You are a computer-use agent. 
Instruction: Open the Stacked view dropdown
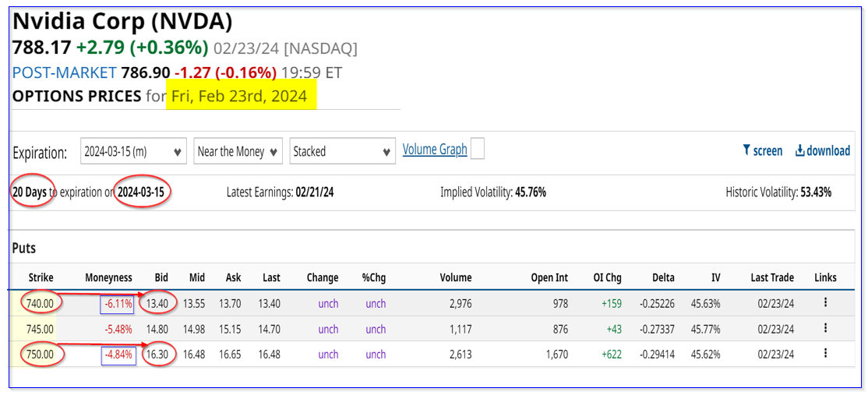point(342,152)
